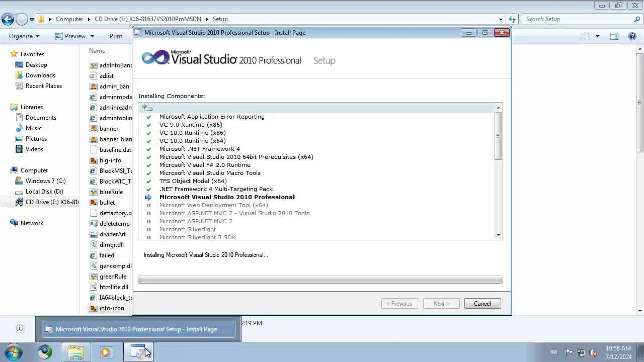This screenshot has width=644, height=362.
Task: Click the Name column header
Action: (x=97, y=51)
